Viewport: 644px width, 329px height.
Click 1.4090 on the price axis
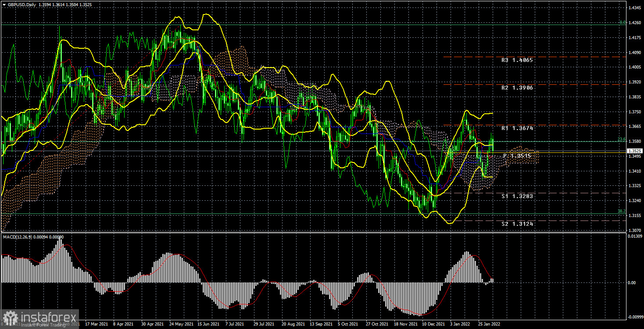(634, 53)
